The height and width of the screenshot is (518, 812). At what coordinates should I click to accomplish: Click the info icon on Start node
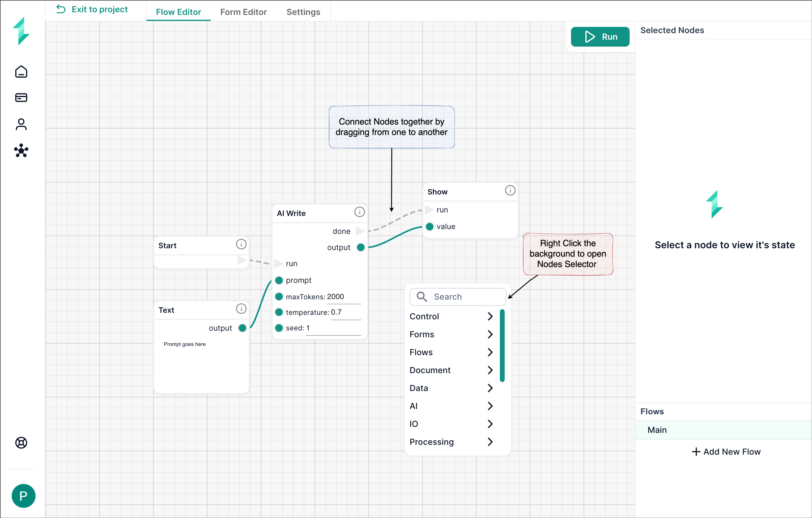click(241, 244)
